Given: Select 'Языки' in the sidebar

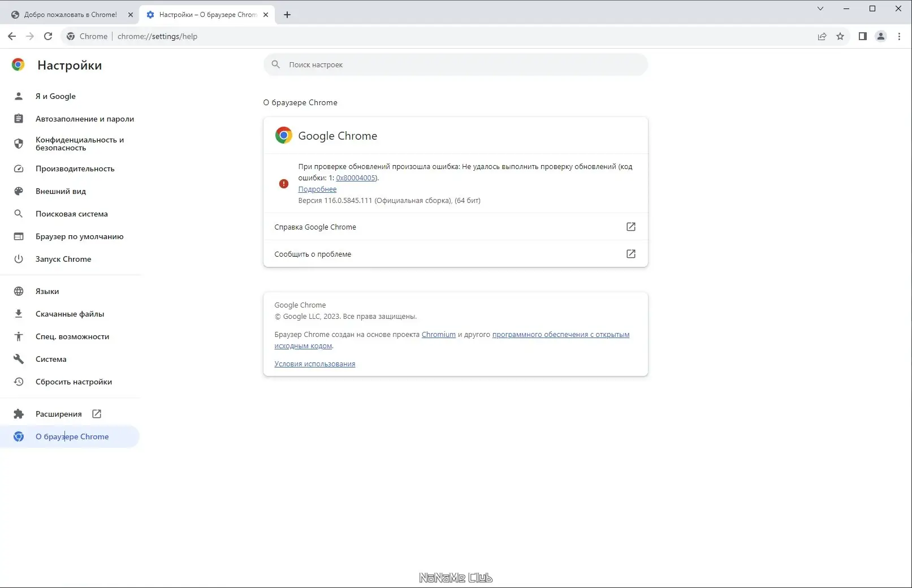Looking at the screenshot, I should pyautogui.click(x=70, y=291).
